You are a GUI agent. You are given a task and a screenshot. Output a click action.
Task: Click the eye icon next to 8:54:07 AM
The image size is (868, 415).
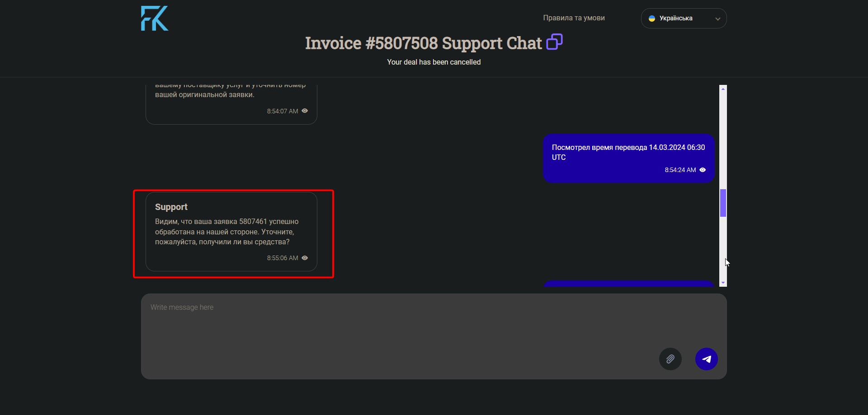click(305, 111)
